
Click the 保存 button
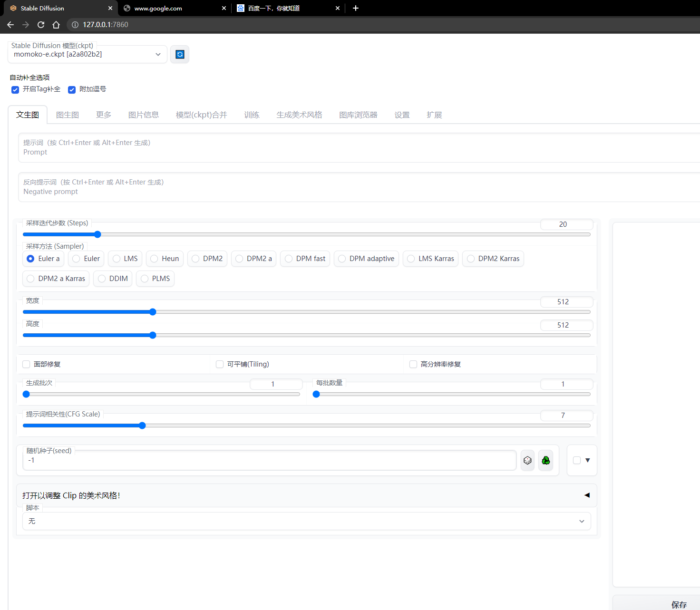click(x=679, y=604)
